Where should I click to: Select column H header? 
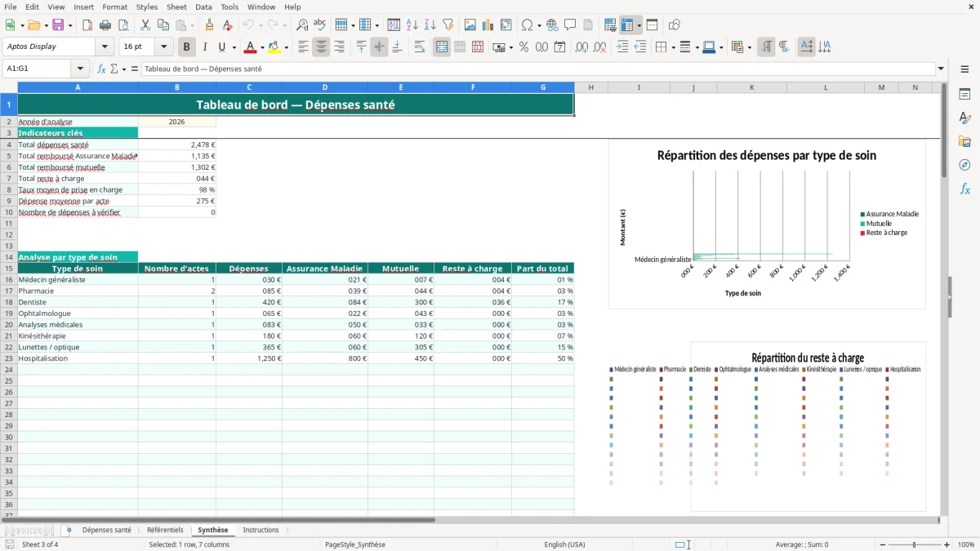(590, 87)
